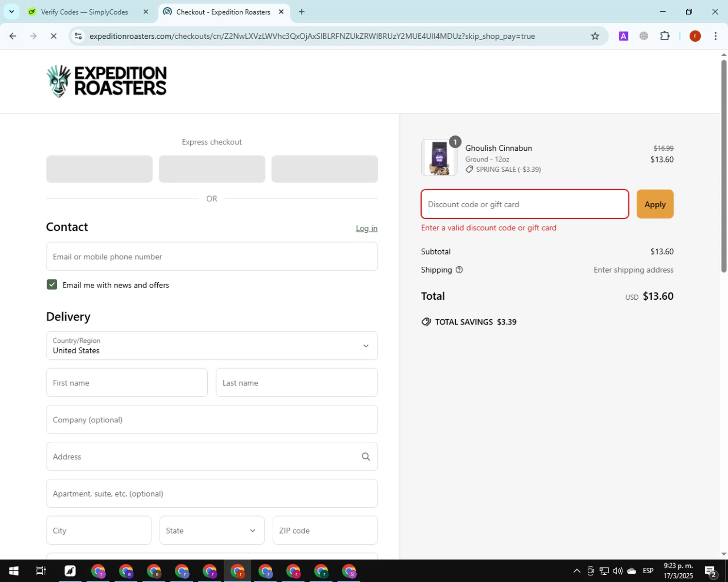Click the 'Enter a valid discount code' error
The image size is (728, 582).
coord(489,228)
